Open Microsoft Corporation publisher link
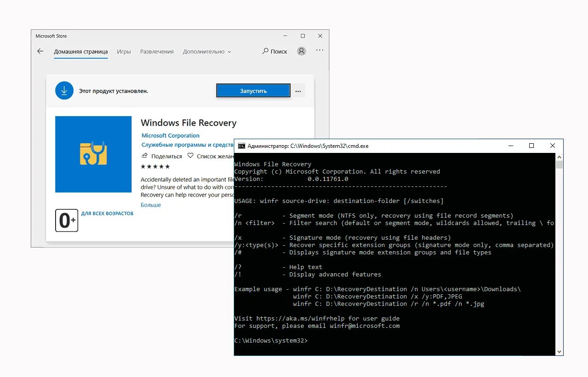588x377 pixels. tap(170, 135)
